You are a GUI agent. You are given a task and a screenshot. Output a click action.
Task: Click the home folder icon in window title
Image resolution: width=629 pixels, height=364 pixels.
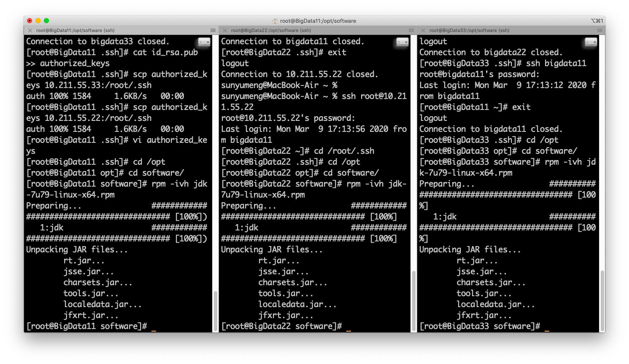point(275,21)
